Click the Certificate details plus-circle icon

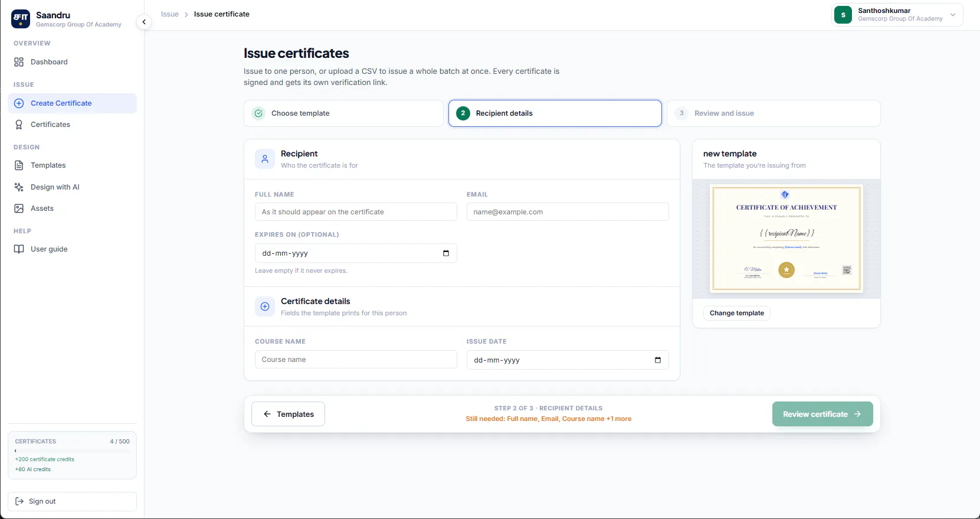[x=265, y=306]
